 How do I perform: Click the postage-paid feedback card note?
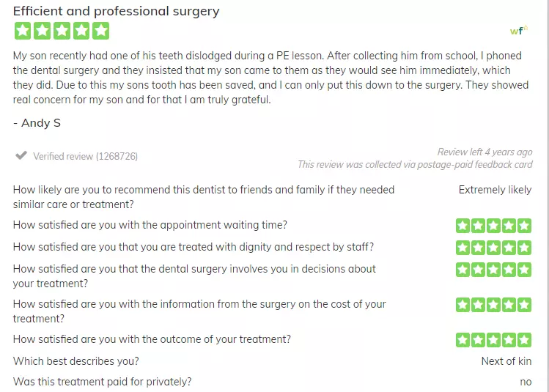[x=415, y=165]
